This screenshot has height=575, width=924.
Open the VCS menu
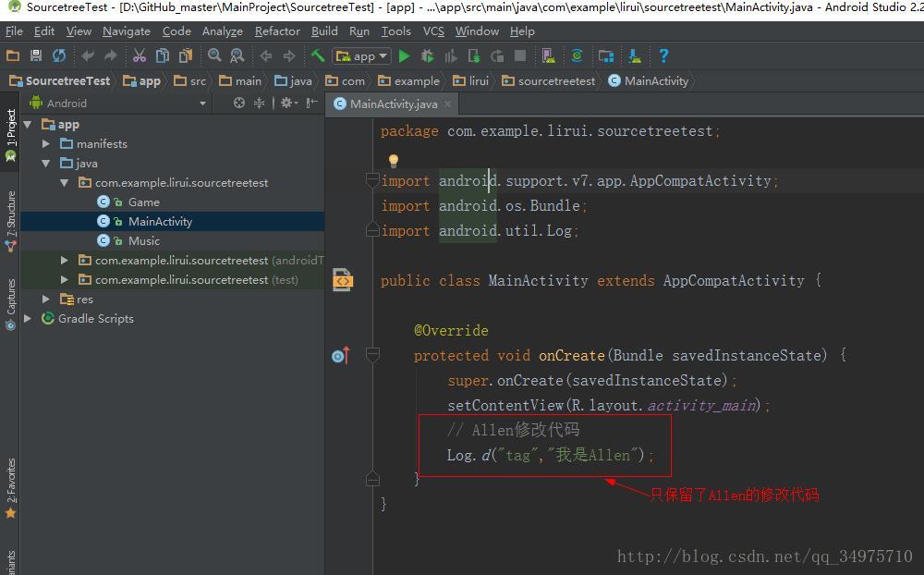coord(433,31)
